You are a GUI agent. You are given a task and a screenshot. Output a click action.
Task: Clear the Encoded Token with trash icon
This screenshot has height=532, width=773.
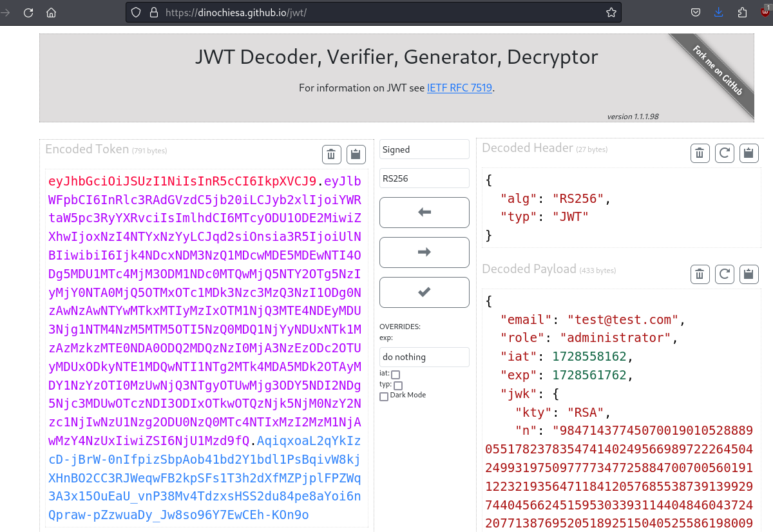[331, 154]
